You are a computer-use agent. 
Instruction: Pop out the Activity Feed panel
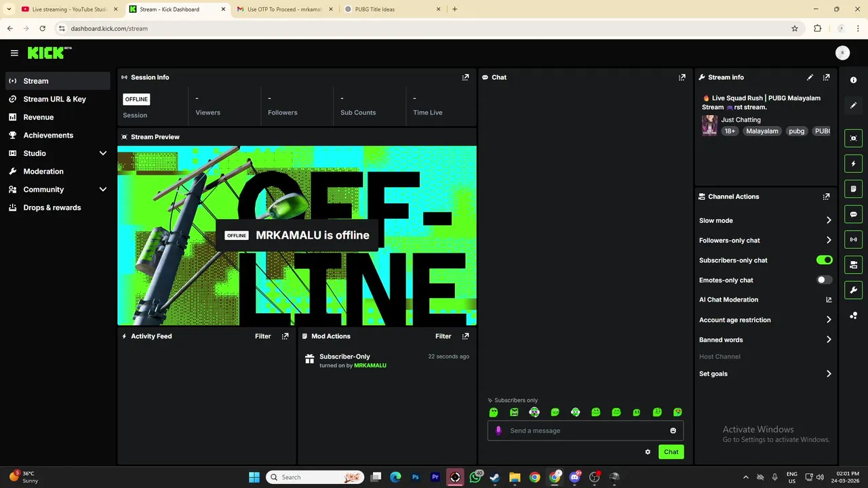(x=285, y=336)
